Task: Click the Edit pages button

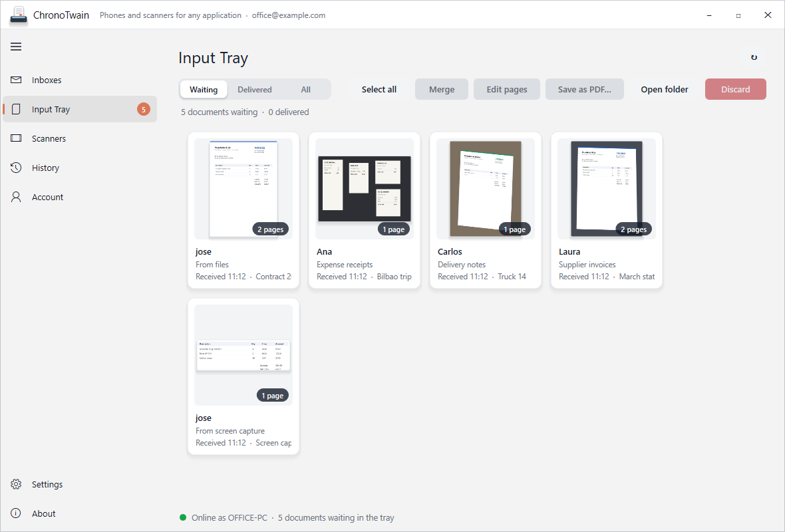Action: click(x=507, y=90)
